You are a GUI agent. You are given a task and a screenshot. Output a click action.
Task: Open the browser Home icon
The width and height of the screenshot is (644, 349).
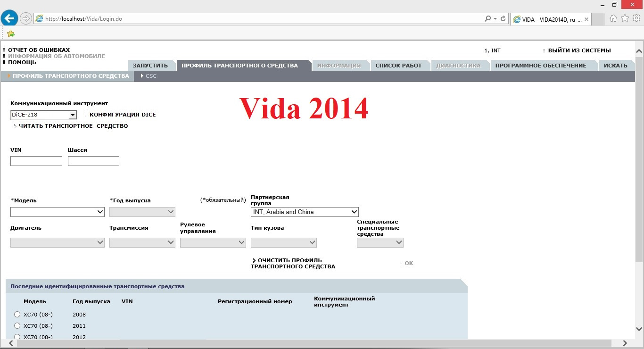pyautogui.click(x=613, y=18)
